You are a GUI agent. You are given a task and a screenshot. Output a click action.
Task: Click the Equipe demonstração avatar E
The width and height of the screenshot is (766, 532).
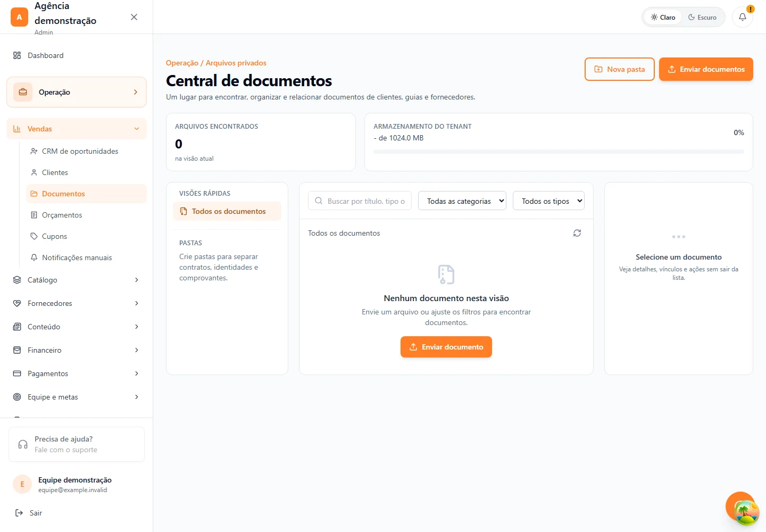point(22,484)
